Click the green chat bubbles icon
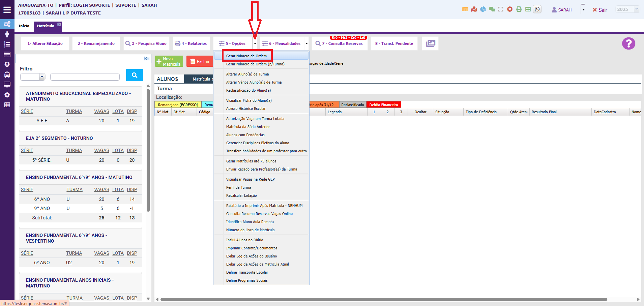The width and height of the screenshot is (644, 306). coord(492,9)
